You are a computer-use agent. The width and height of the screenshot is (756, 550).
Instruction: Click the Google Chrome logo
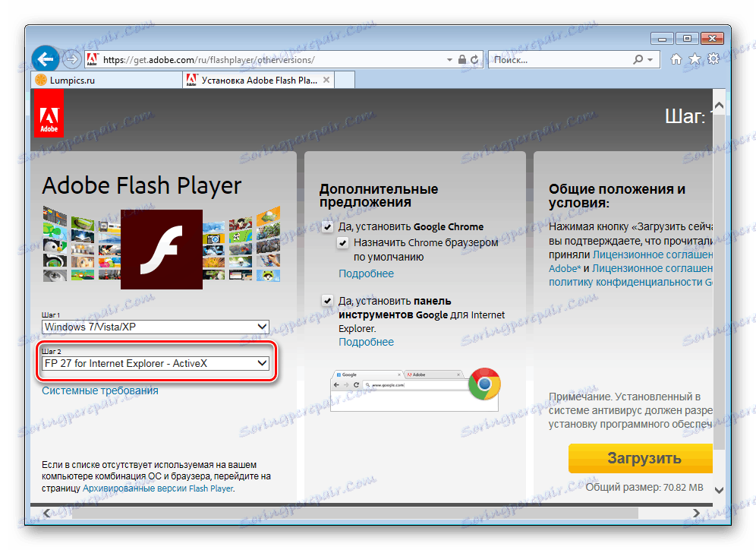(484, 384)
